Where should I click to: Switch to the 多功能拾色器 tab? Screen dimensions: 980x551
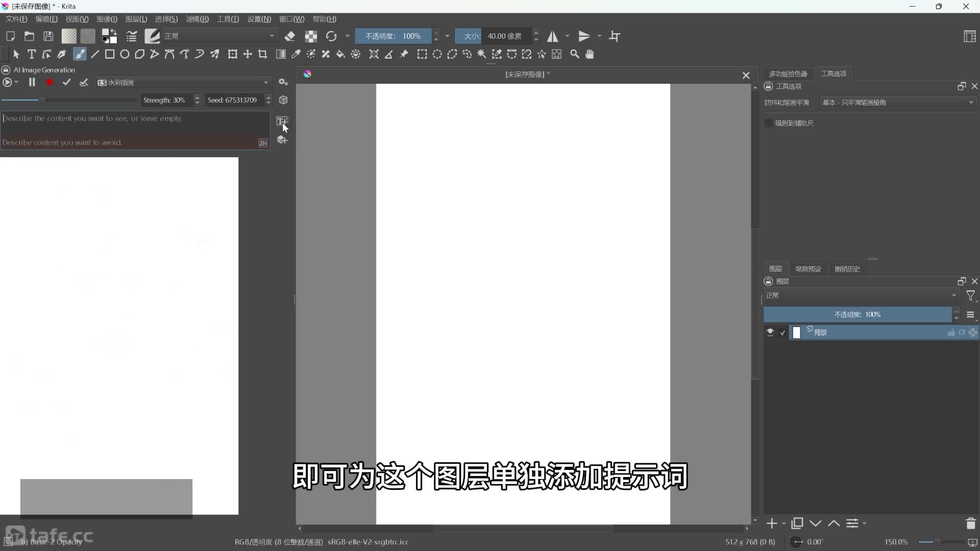[788, 74]
